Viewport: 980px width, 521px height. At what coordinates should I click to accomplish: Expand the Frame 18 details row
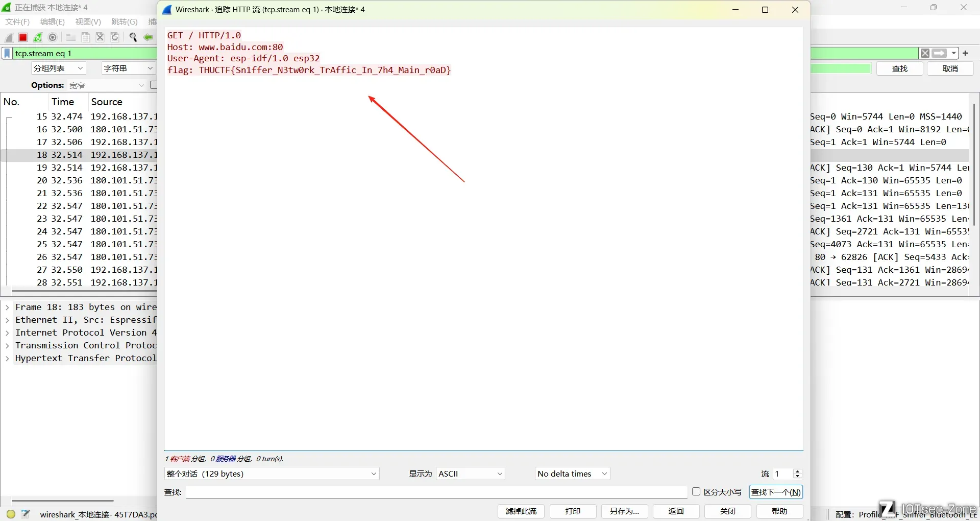point(7,307)
